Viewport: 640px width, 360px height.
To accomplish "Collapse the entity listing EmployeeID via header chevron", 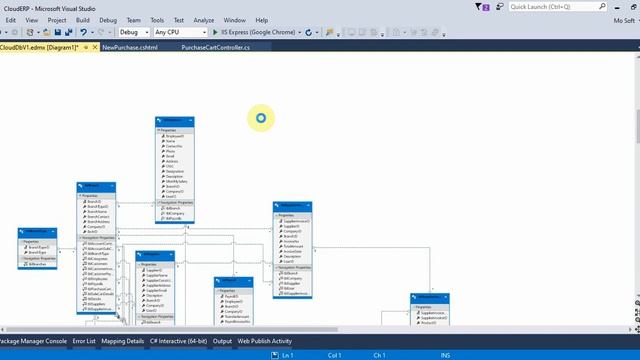I will coord(190,120).
